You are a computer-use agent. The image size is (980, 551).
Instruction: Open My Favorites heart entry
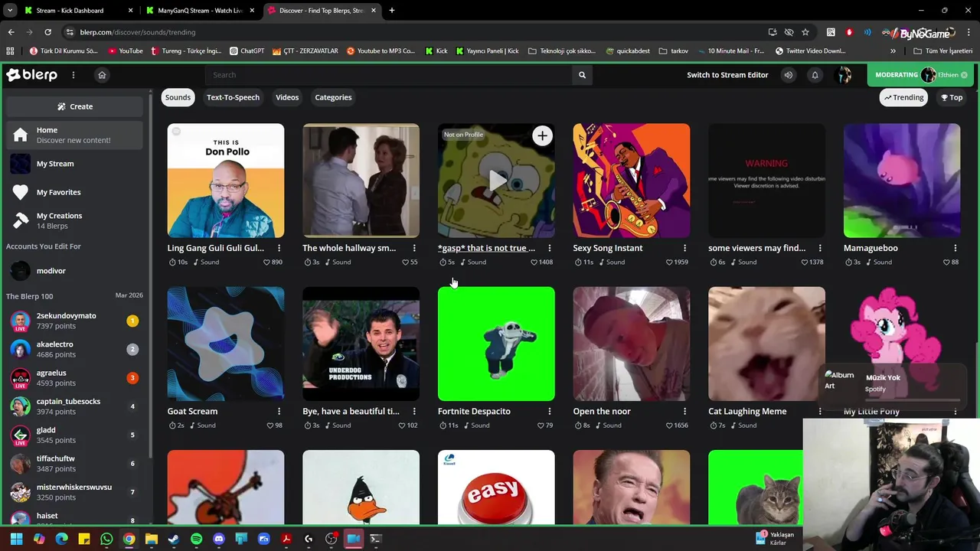click(x=74, y=192)
